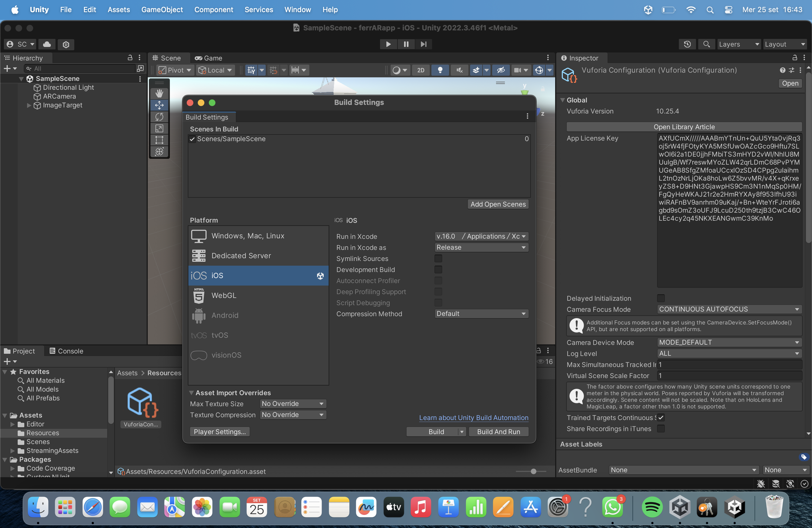Open Build Settings kebab menu

[x=528, y=116]
